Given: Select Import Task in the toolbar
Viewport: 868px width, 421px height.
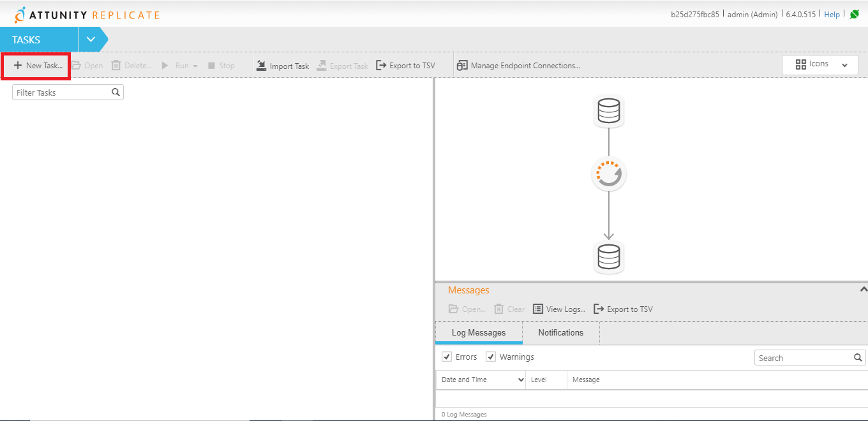Looking at the screenshot, I should click(283, 66).
